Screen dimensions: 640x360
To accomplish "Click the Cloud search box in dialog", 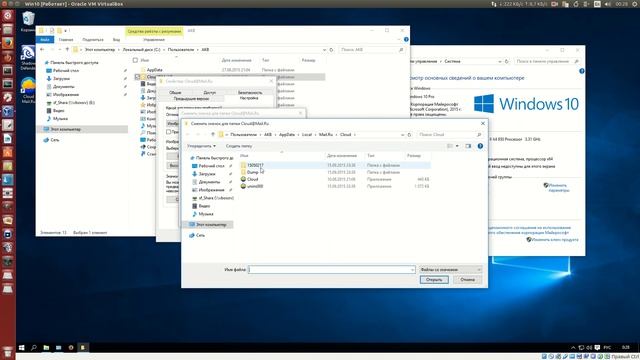I will tap(446, 135).
